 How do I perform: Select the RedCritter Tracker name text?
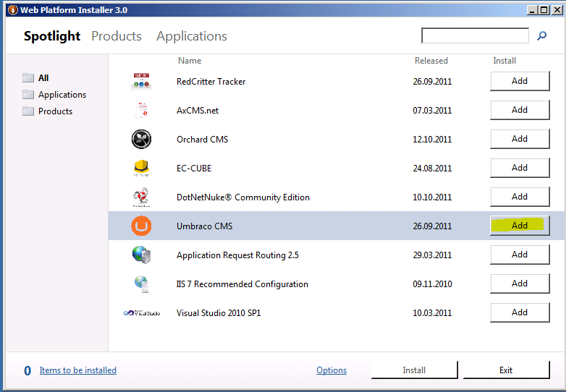tap(211, 82)
